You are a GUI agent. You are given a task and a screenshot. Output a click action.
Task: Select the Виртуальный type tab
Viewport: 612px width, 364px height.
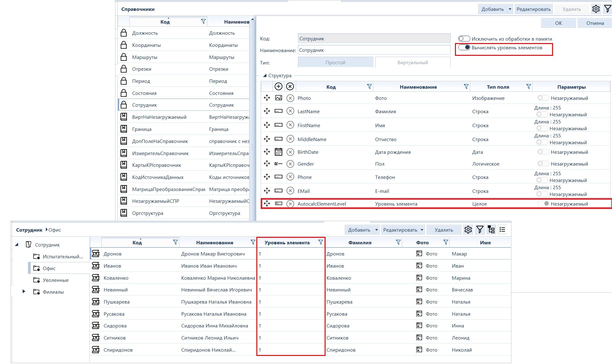pyautogui.click(x=412, y=62)
